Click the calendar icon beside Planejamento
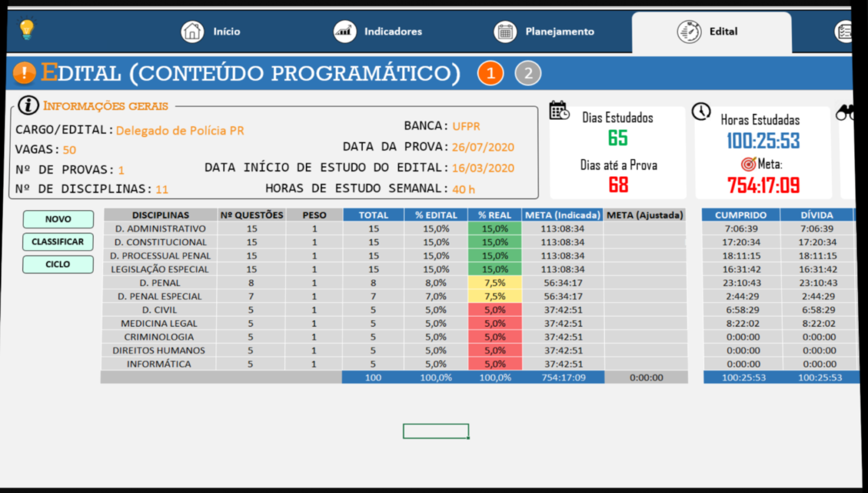 click(505, 32)
